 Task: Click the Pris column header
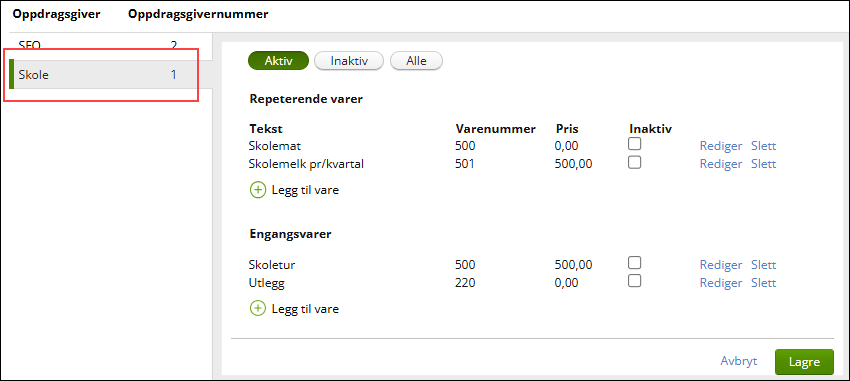coord(567,129)
